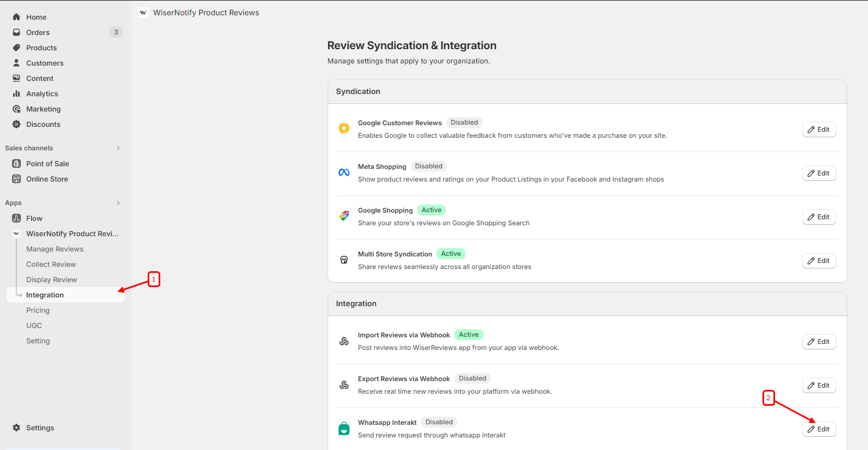Click the WiserNotify Product Reviews header title
Screen dimensions: 868x450
(x=206, y=13)
